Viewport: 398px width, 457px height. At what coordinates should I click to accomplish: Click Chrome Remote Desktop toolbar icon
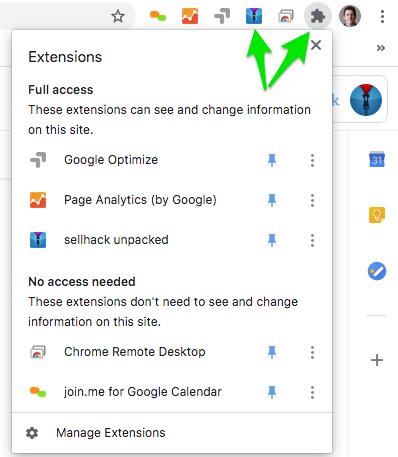coord(286,16)
